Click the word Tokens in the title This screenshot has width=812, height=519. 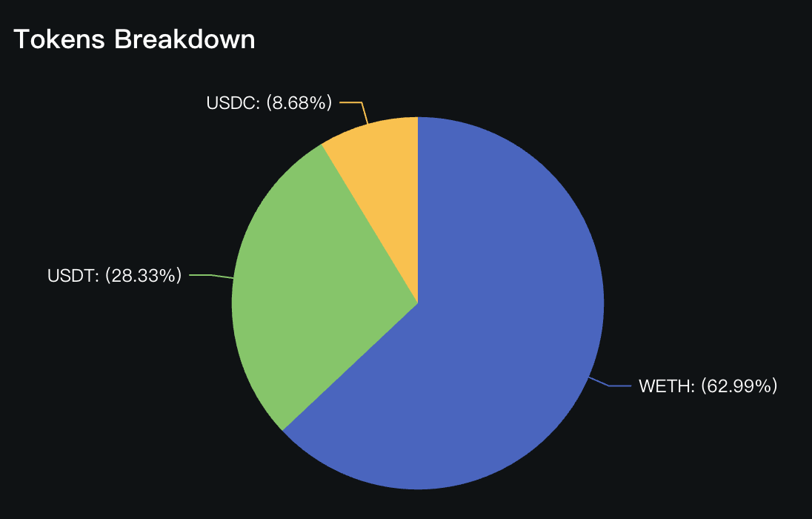(60, 39)
